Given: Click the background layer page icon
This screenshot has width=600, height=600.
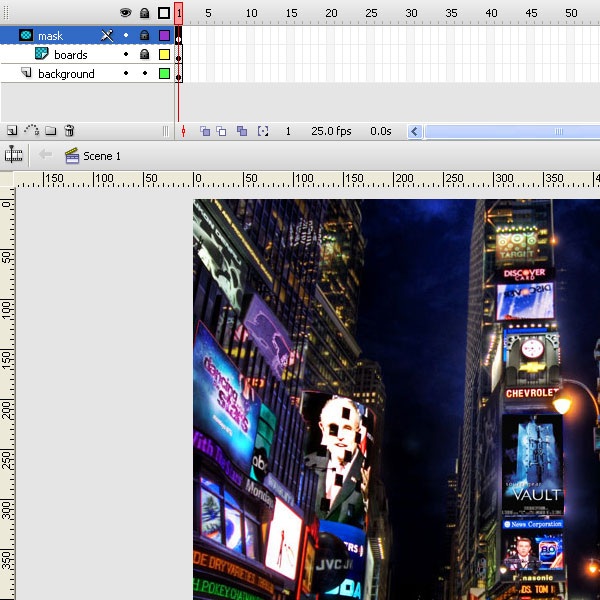Looking at the screenshot, I should point(26,72).
